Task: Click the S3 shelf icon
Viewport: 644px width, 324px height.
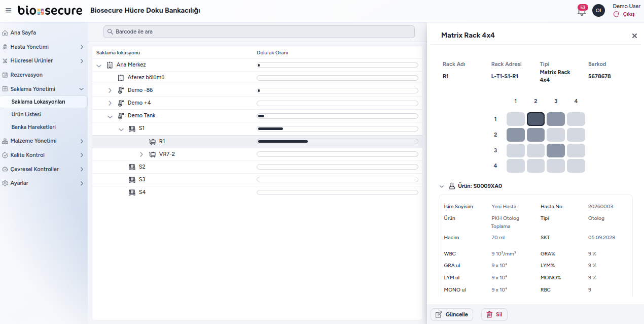Action: 132,180
